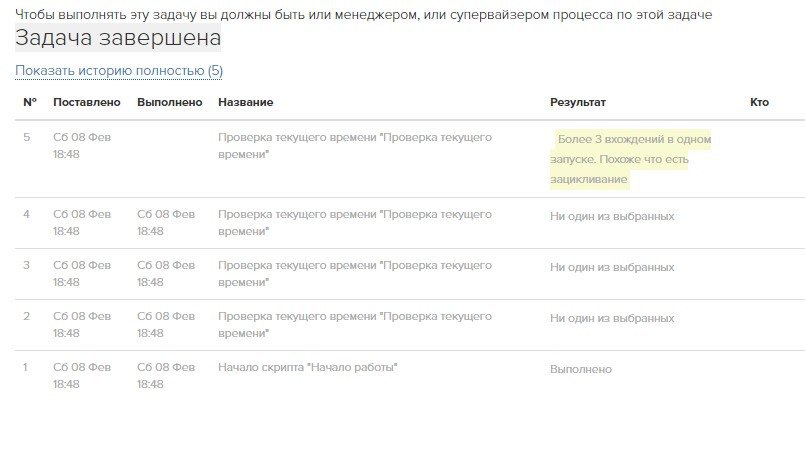Select row 5 'Проверка текущего времени' name

(x=355, y=145)
